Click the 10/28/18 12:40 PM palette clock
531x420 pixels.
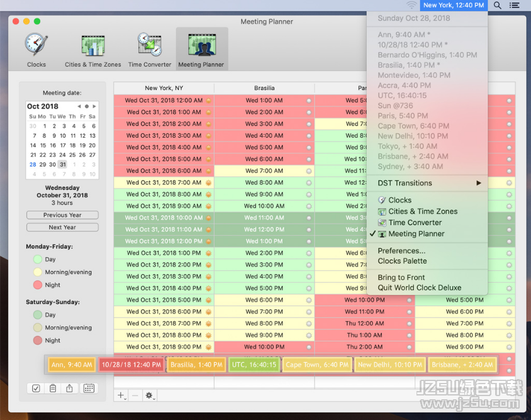coord(131,365)
